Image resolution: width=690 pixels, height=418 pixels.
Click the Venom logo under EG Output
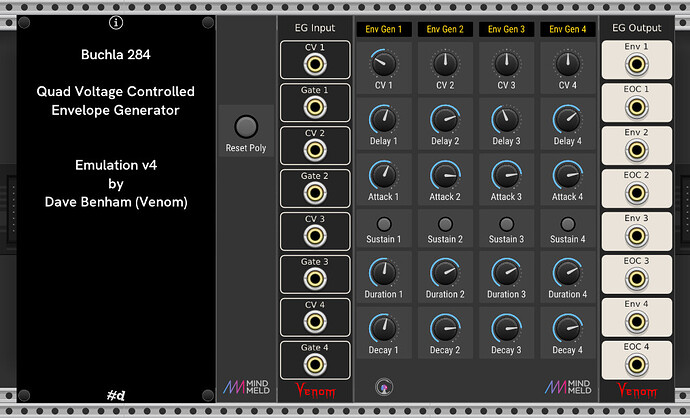pos(637,390)
